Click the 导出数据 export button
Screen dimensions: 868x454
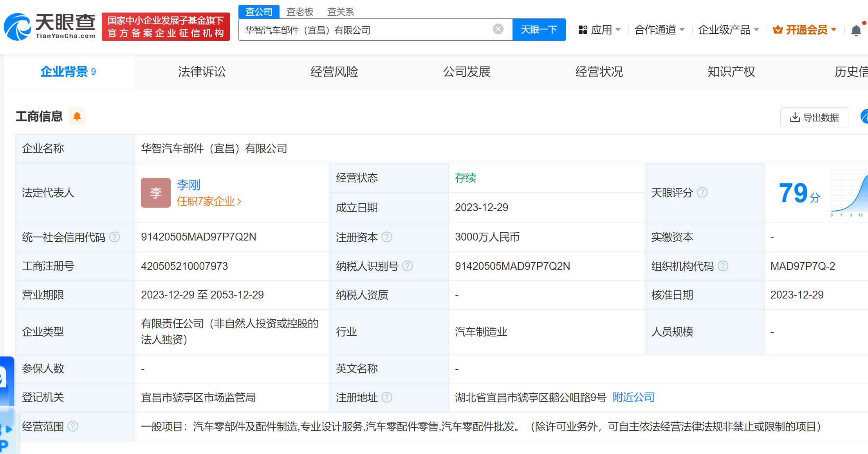814,118
